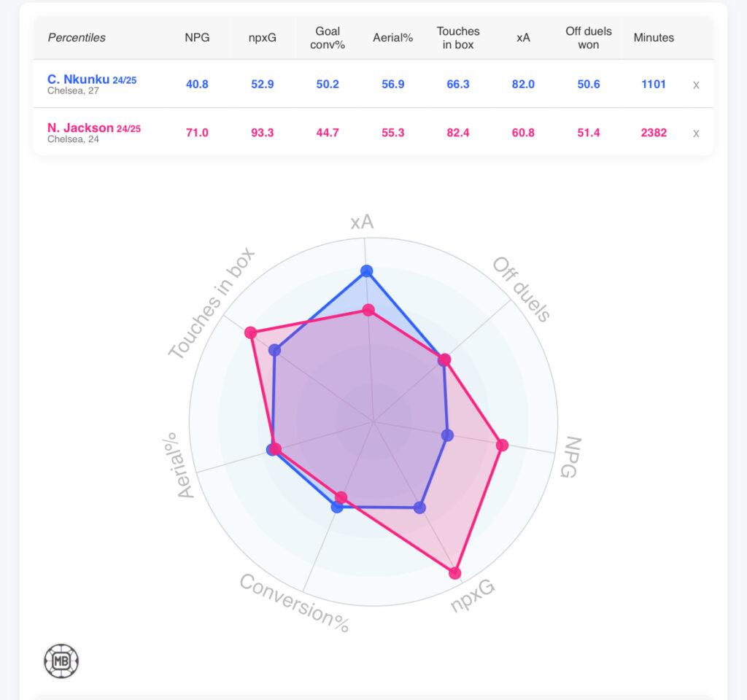Click Nkunku's blue npxG radar point

[x=419, y=507]
